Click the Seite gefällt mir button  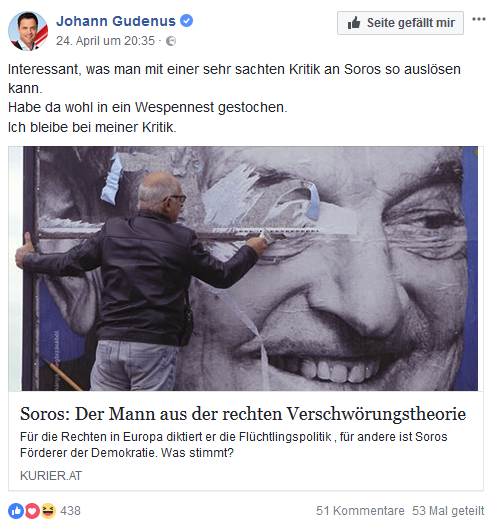click(400, 23)
